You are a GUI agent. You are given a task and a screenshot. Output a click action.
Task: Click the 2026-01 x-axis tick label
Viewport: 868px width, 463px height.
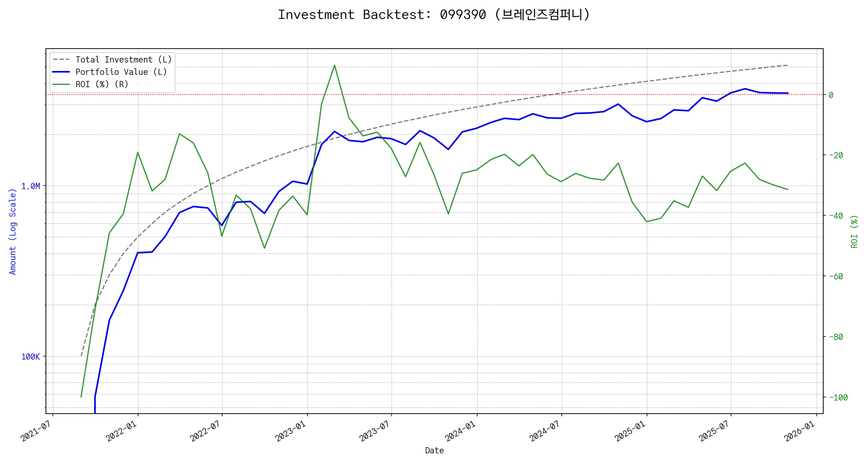tap(799, 431)
